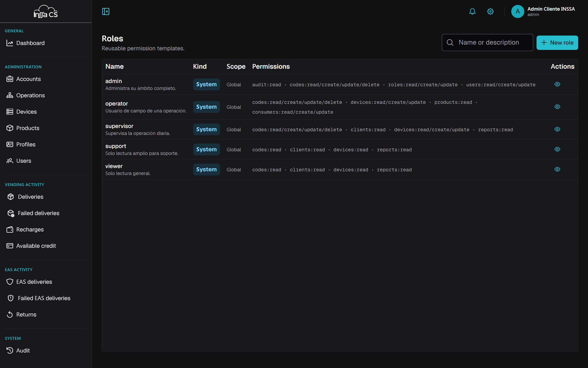The height and width of the screenshot is (368, 588).
Task: View the supervisor role details
Action: pyautogui.click(x=557, y=129)
